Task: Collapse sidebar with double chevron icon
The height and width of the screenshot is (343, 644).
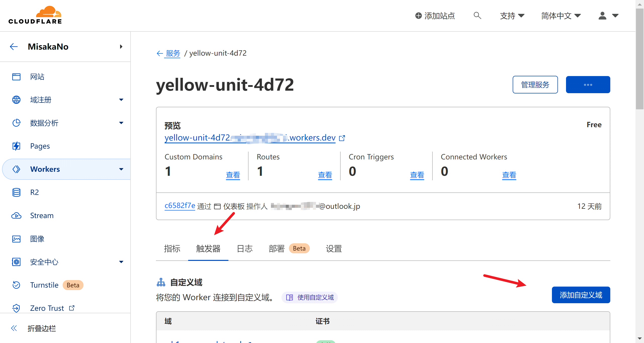Action: coord(14,328)
